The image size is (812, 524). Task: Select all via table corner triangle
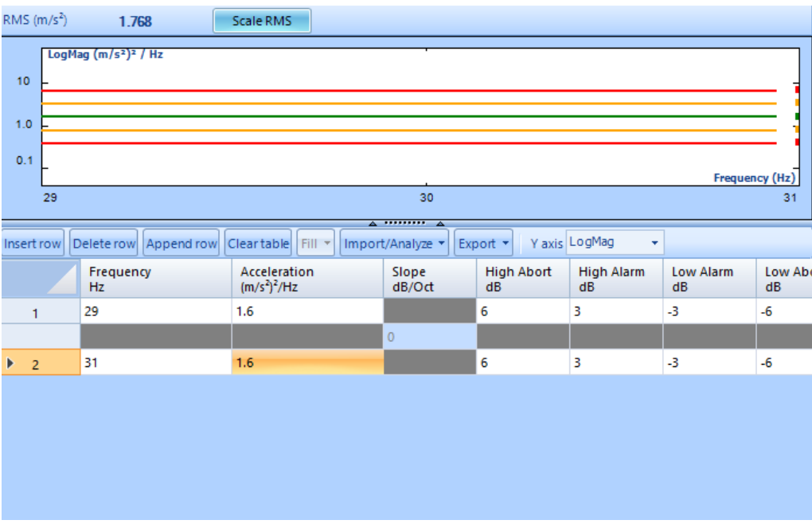pos(41,279)
